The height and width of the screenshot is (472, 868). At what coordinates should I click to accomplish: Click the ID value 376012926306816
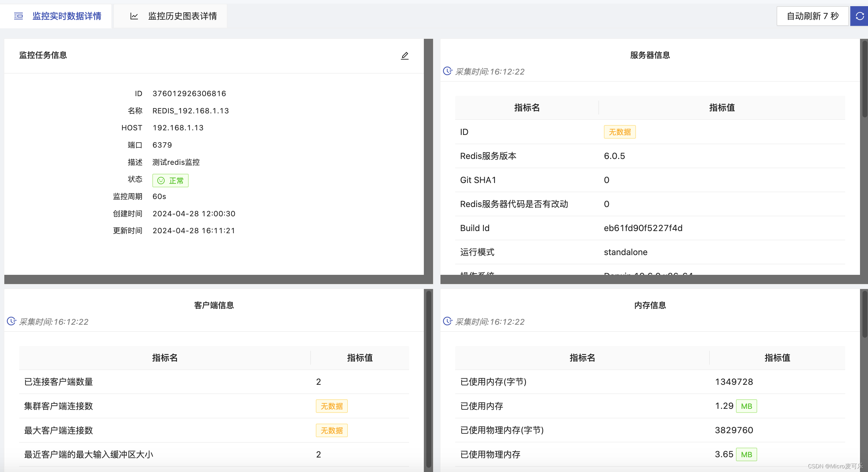pyautogui.click(x=189, y=93)
